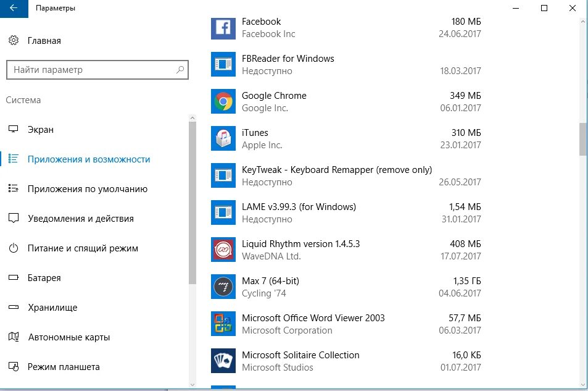
Task: Click the Max 7 app icon
Action: tap(223, 287)
